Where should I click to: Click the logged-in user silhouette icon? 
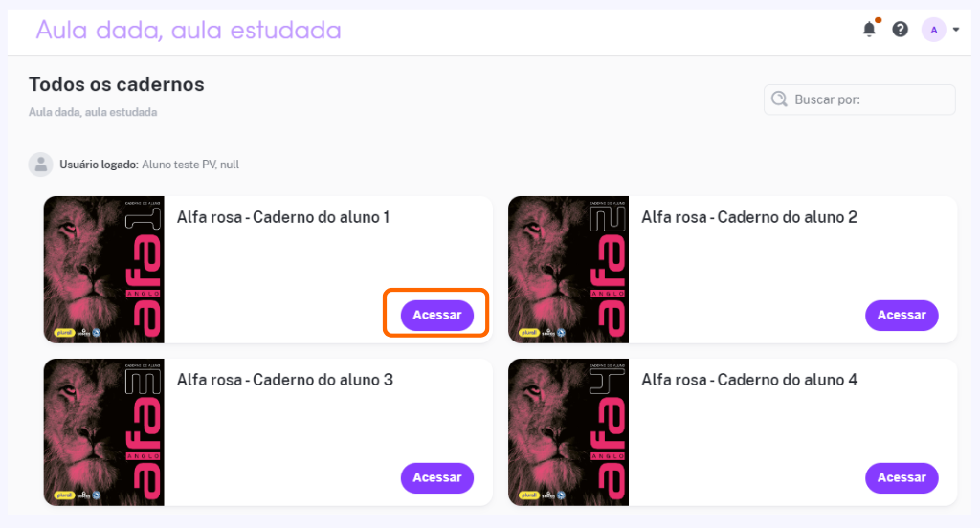coord(40,165)
